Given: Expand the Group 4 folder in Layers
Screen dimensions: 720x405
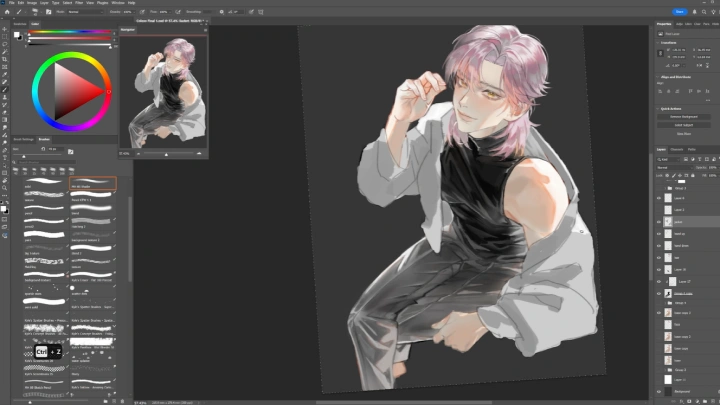Looking at the screenshot, I should pos(665,303).
